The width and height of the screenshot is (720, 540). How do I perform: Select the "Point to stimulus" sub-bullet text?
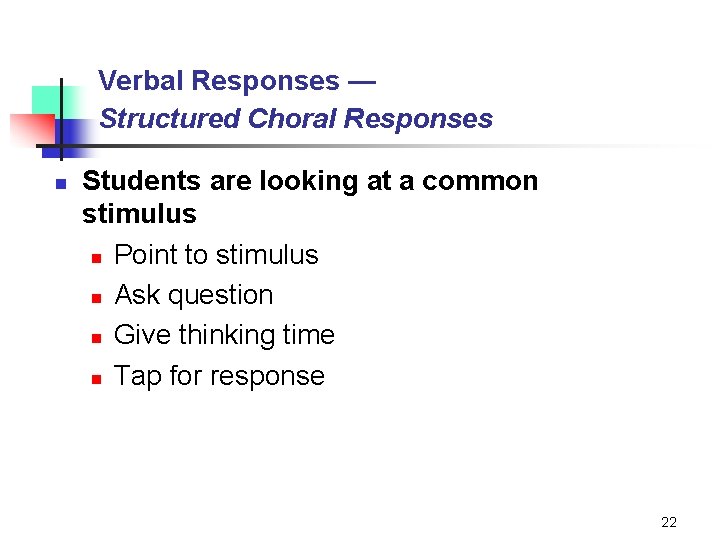pos(216,255)
